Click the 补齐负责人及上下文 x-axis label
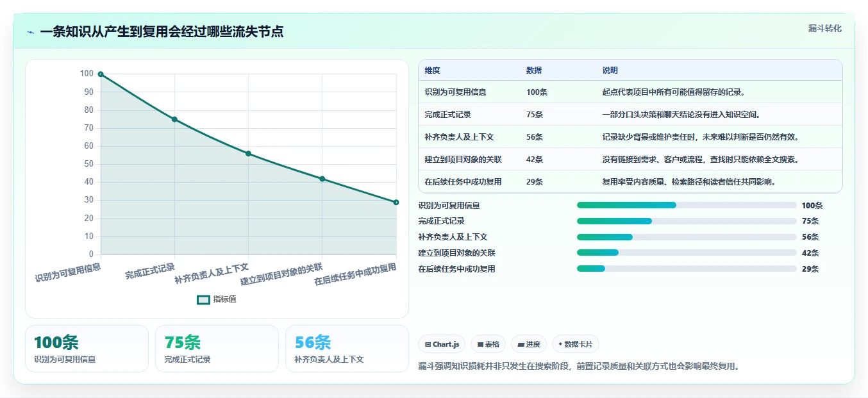This screenshot has height=398, width=868. pos(212,273)
